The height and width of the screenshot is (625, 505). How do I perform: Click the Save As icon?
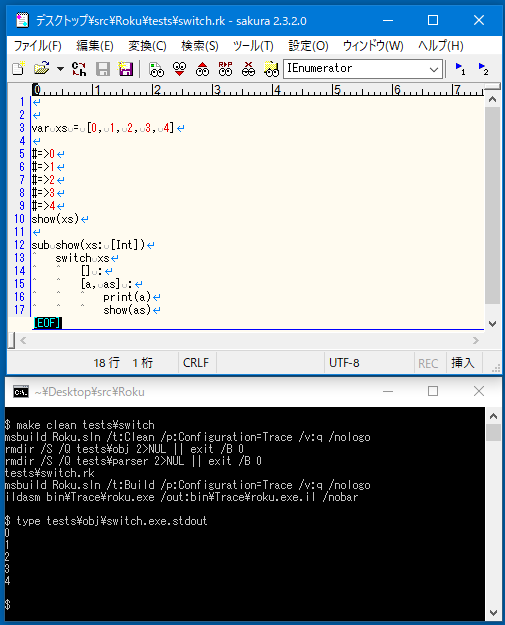126,69
